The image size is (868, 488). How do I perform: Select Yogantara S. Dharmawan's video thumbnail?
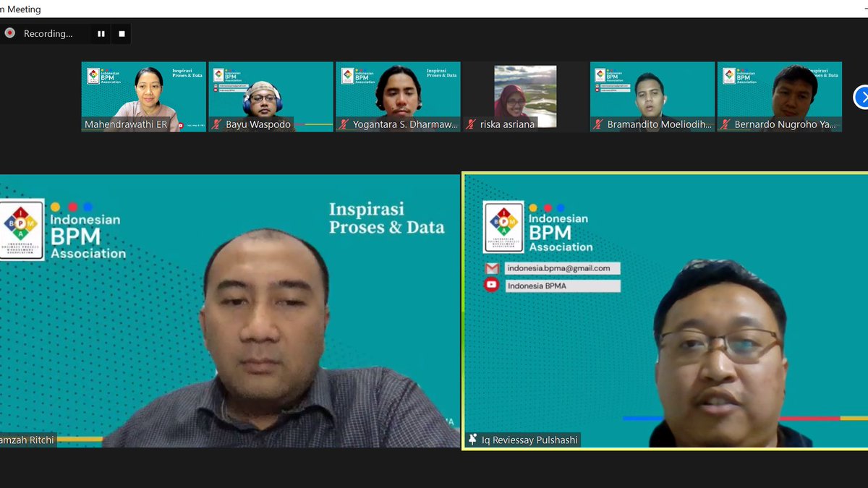398,97
